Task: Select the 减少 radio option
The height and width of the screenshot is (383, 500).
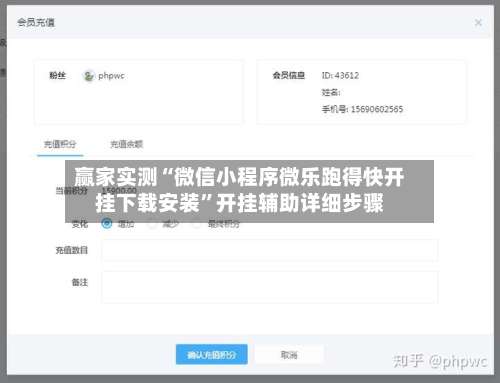Action: (x=152, y=224)
